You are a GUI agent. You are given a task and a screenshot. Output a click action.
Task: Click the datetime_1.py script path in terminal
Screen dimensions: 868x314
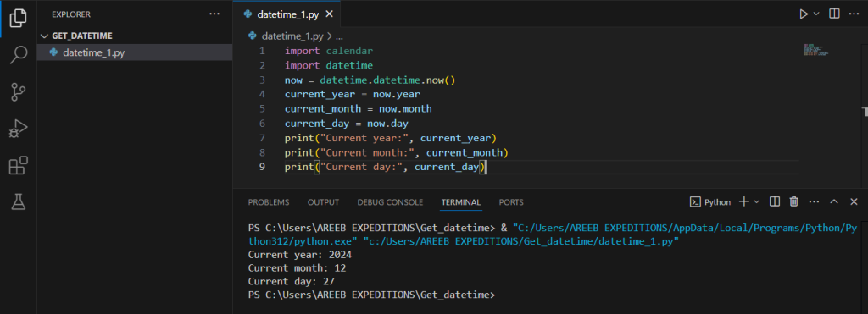521,241
